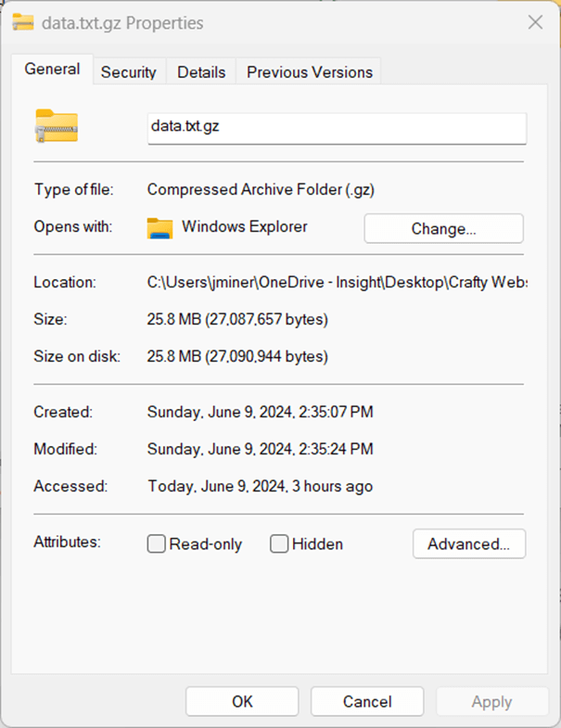The width and height of the screenshot is (561, 728).
Task: Select the Previous Versions tab
Action: (309, 71)
